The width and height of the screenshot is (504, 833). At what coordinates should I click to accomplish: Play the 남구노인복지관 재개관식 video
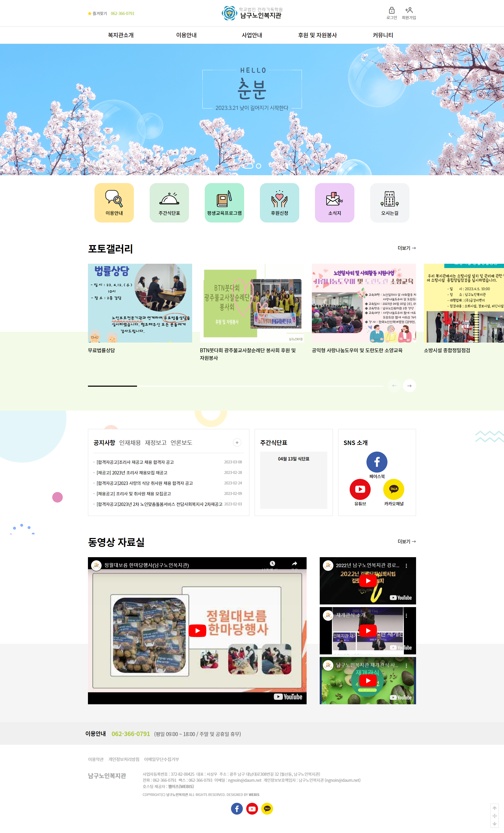pyautogui.click(x=368, y=681)
